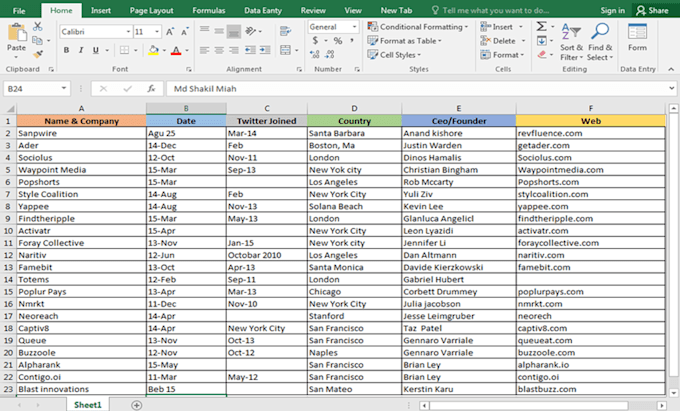Increase font size with large A

170,32
